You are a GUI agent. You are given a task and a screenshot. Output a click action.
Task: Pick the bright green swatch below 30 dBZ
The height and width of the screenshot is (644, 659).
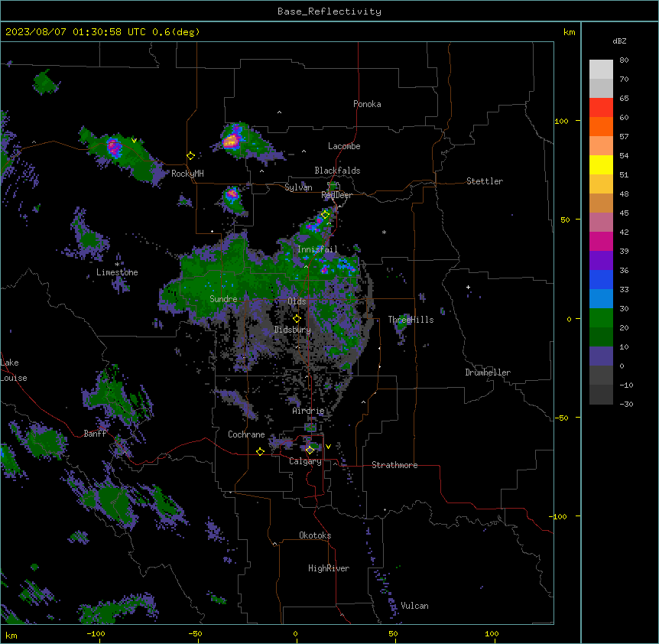point(601,318)
